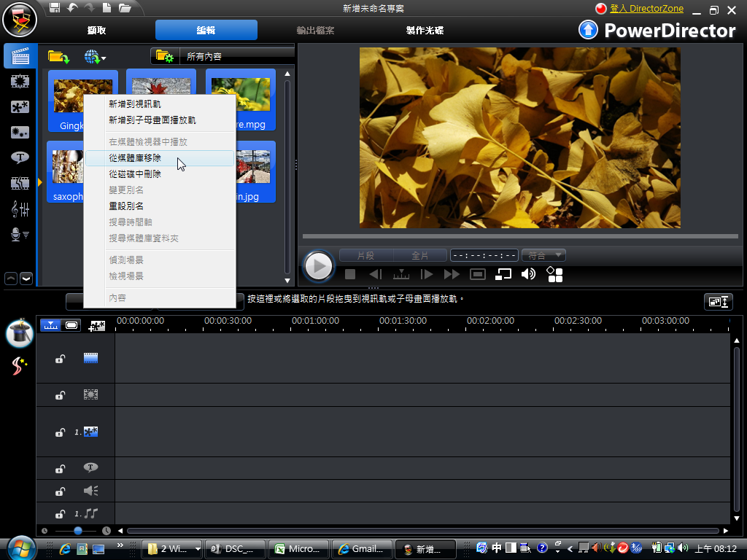Image resolution: width=747 pixels, height=560 pixels.
Task: Expand the download media globe dropdown arrow
Action: [x=104, y=58]
